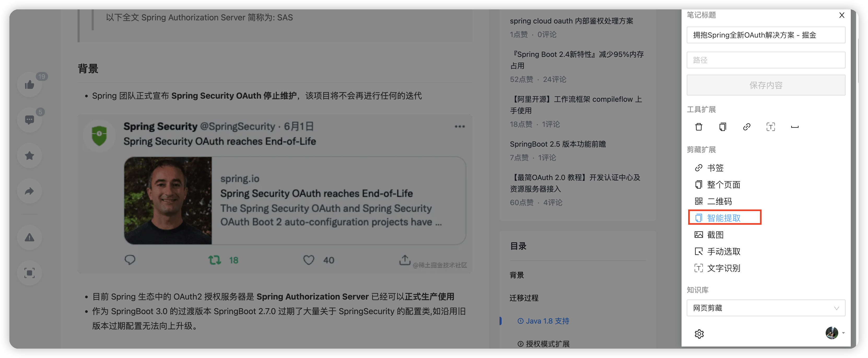This screenshot has height=358, width=868.
Task: Click the 保存内容 button
Action: tap(766, 85)
